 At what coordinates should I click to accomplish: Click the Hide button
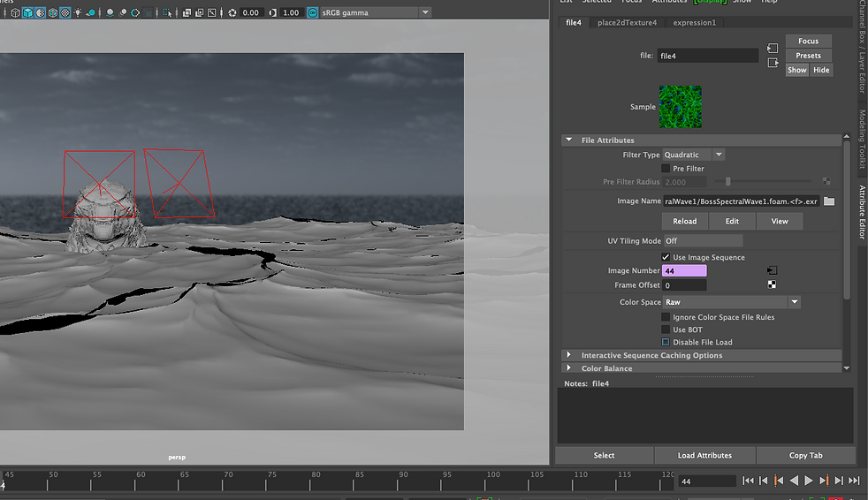tap(821, 70)
